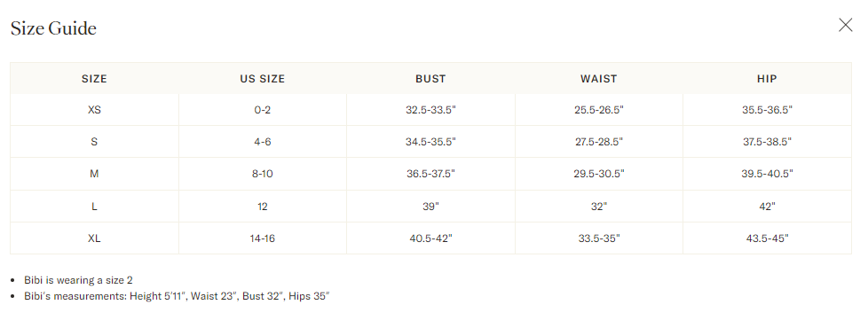Select the L size row label

(95, 207)
